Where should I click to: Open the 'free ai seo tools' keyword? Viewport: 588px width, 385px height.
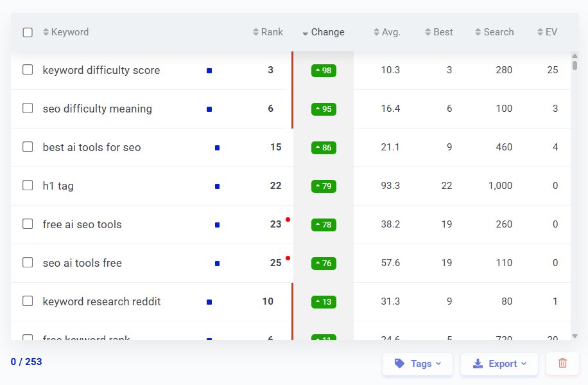pos(82,224)
